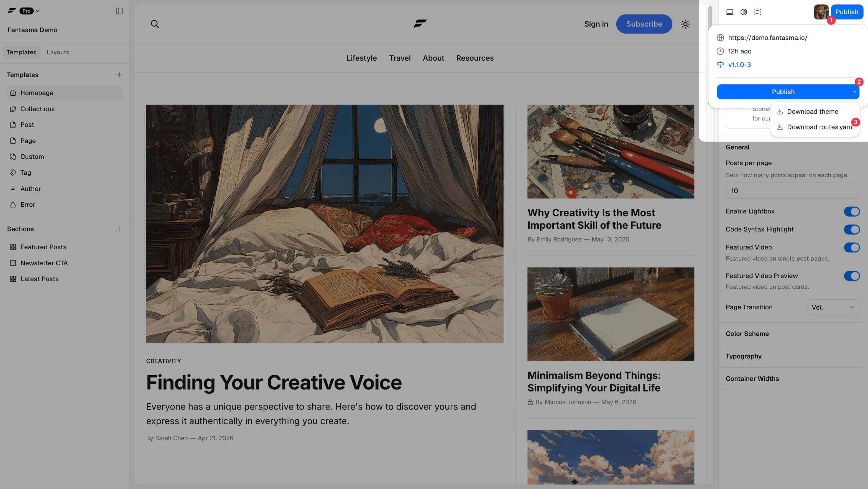Select the desktop device preview icon
Image resolution: width=868 pixels, height=489 pixels.
tap(729, 12)
